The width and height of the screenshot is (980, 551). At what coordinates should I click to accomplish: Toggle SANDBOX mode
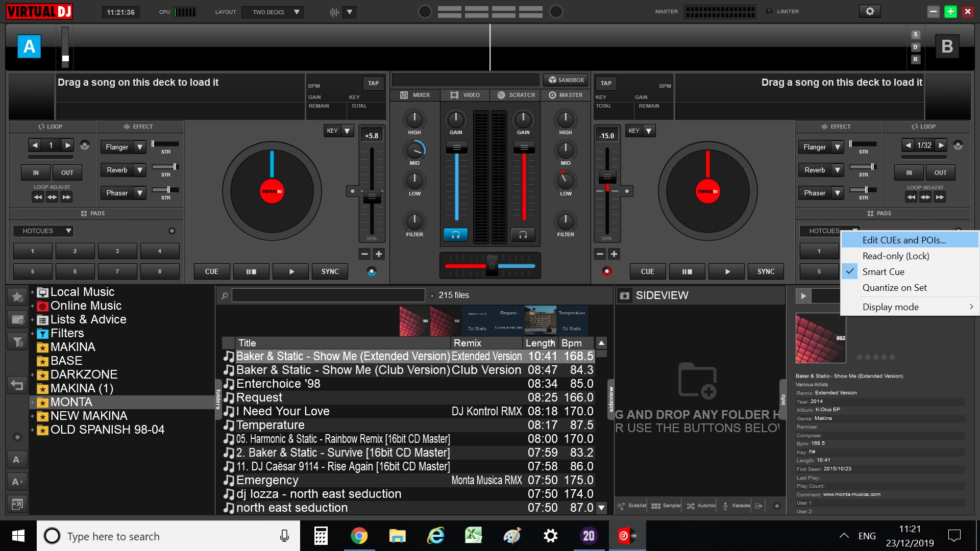click(566, 80)
